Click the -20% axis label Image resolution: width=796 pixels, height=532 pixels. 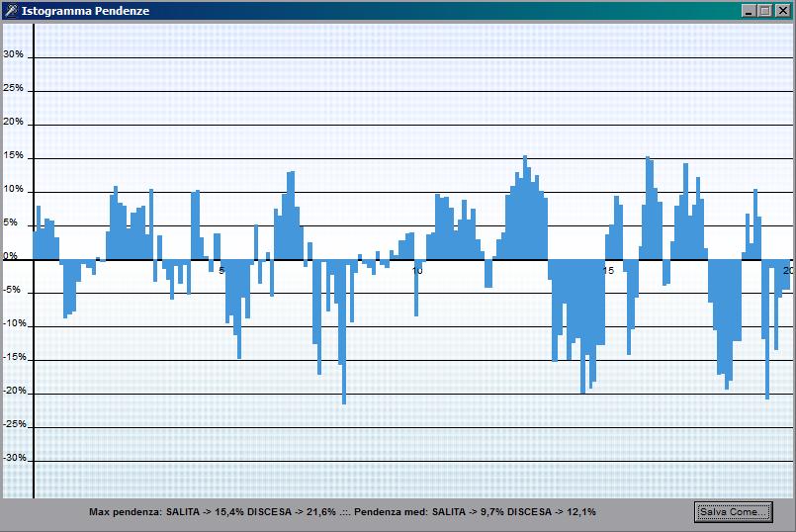tap(15, 391)
